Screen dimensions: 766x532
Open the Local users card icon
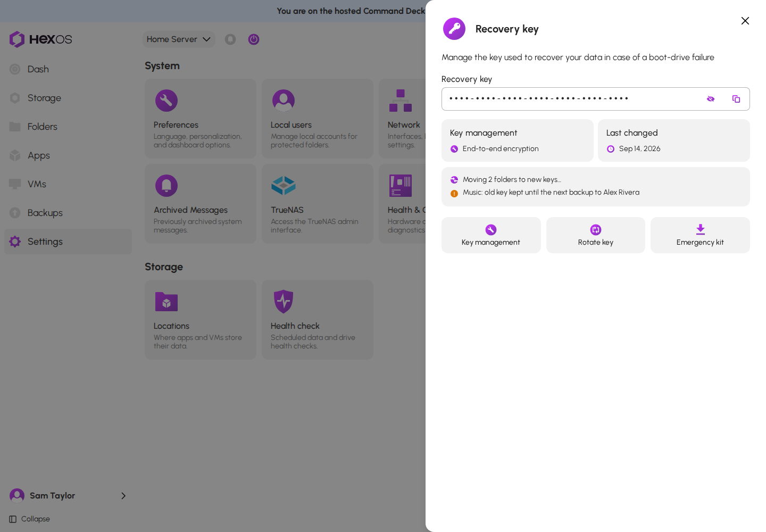point(284,101)
